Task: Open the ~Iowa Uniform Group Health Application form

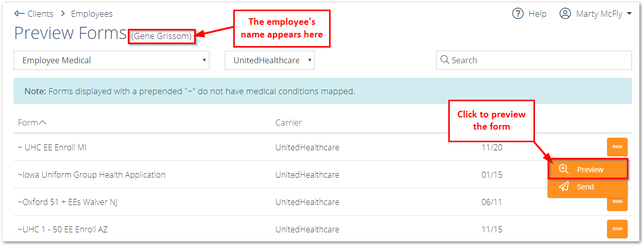Action: coord(91,175)
